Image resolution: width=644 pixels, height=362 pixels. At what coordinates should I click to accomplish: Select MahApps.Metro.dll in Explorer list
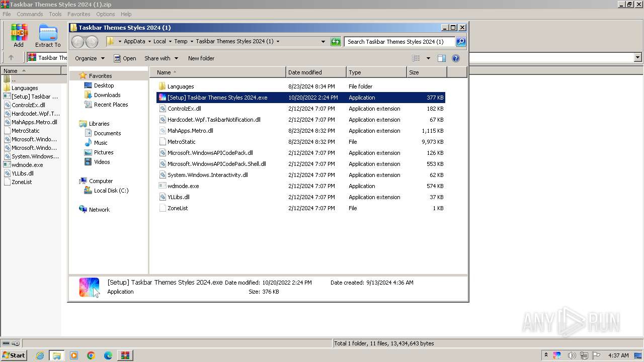pos(190,131)
